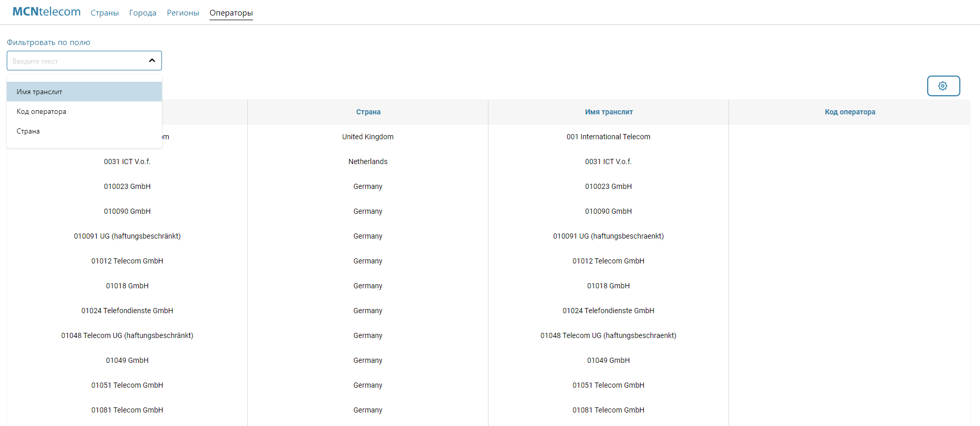Click 01081 Telecom GmbH operator row
Screen dimensions: 980x426
coord(127,410)
